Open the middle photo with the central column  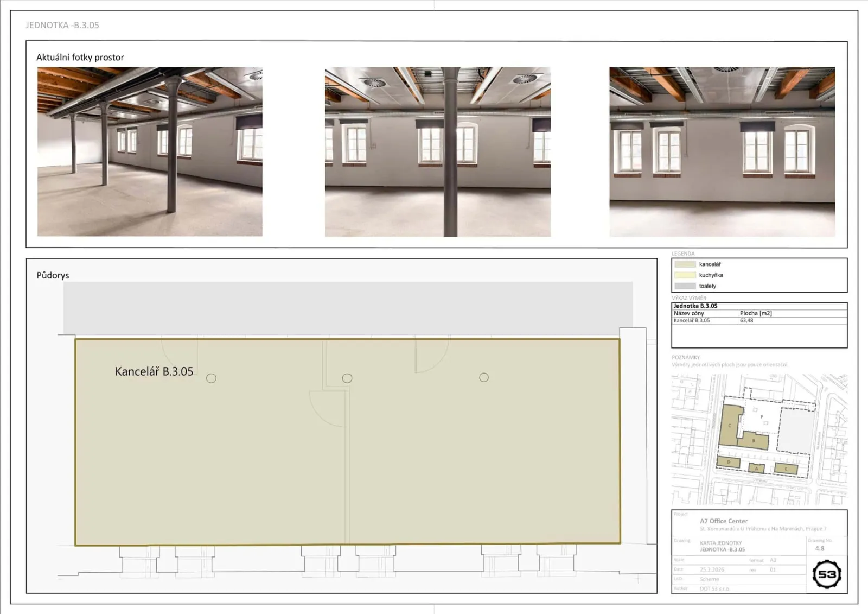(438, 151)
